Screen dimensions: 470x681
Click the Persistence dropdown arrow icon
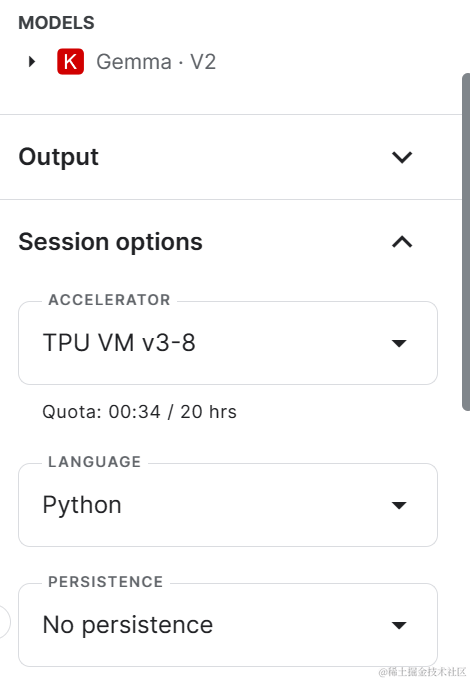399,625
